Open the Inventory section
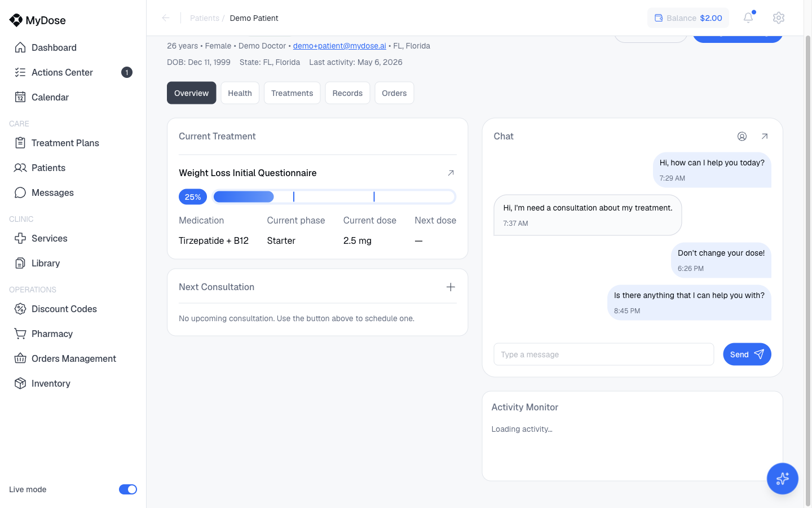Screen dimensions: 812x508 click(51, 383)
